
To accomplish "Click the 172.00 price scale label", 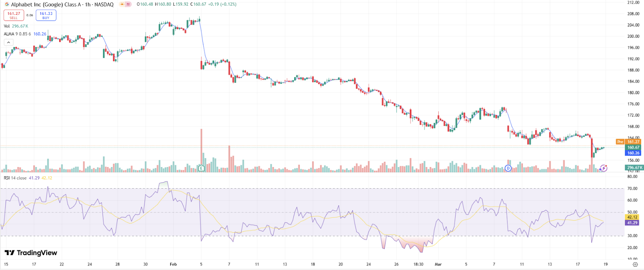I will (x=633, y=115).
